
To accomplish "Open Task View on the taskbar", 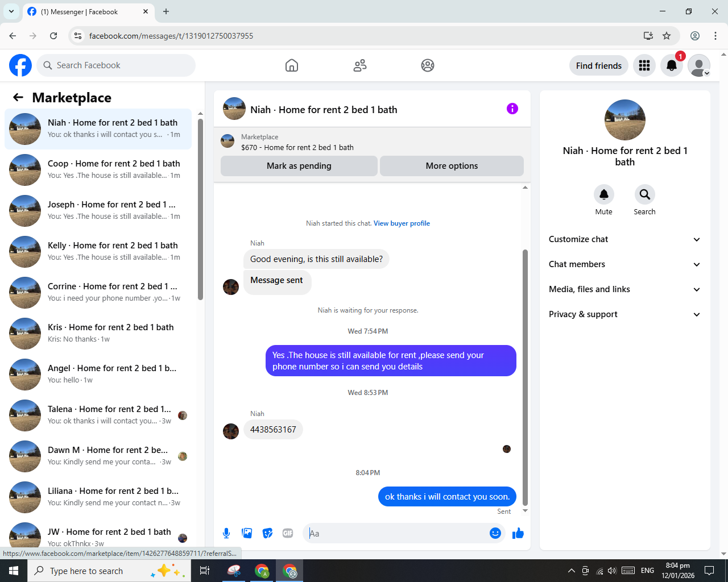I will (205, 571).
